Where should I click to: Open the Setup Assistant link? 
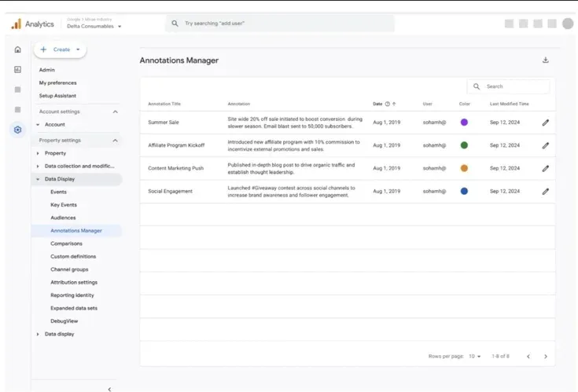pos(57,96)
